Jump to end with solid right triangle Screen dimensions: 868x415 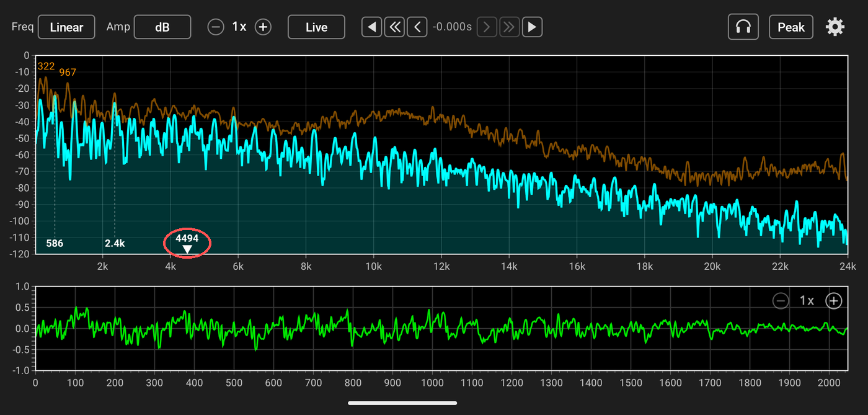pos(533,27)
